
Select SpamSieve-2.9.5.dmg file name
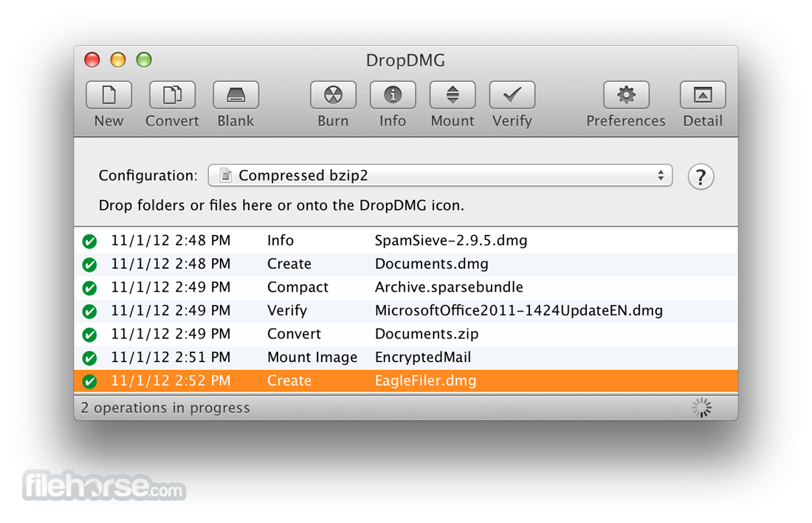[x=451, y=241]
